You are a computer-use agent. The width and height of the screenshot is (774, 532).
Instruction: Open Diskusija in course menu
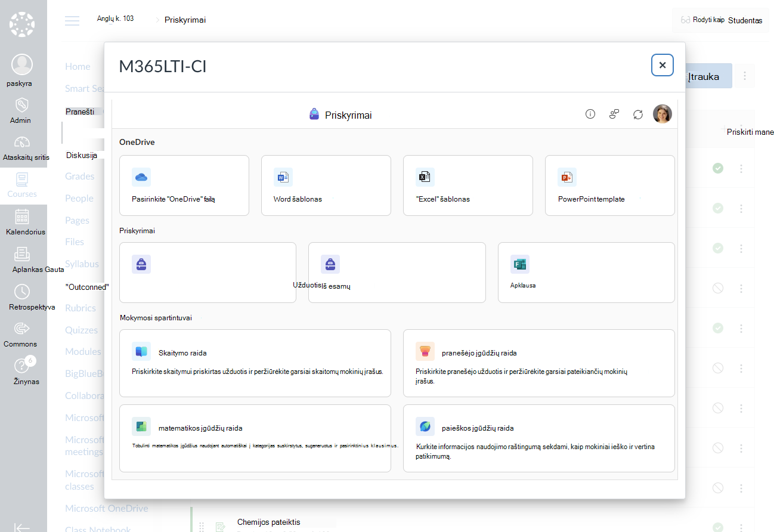click(x=82, y=156)
